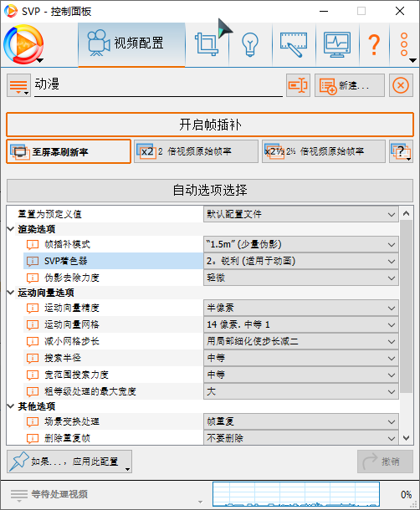420x510 pixels.
Task: Open custom frame rate options icon
Action: 401,151
